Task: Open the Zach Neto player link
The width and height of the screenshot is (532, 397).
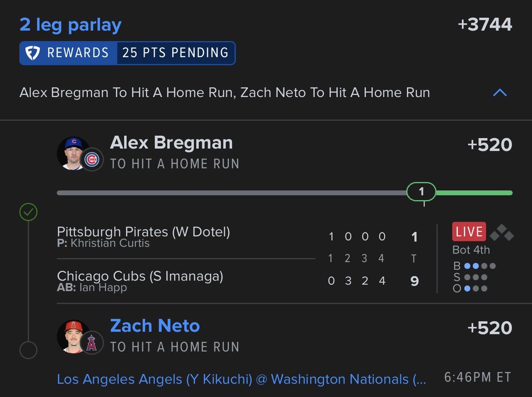Action: coord(155,326)
